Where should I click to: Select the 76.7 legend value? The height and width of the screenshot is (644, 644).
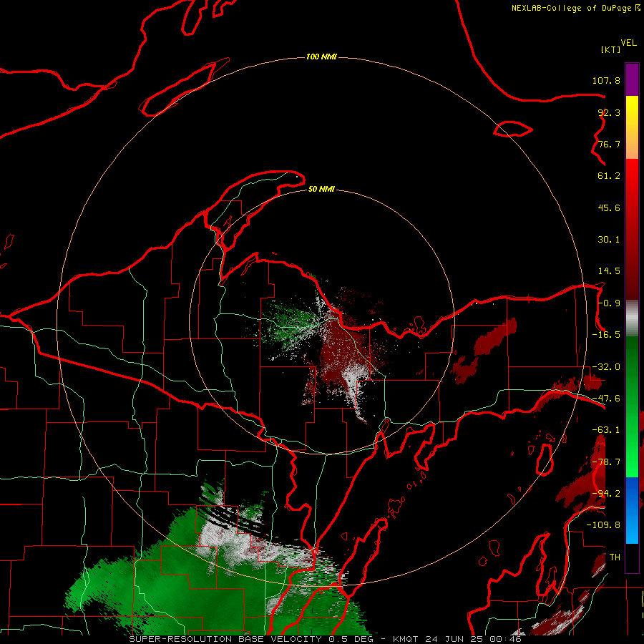(609, 144)
